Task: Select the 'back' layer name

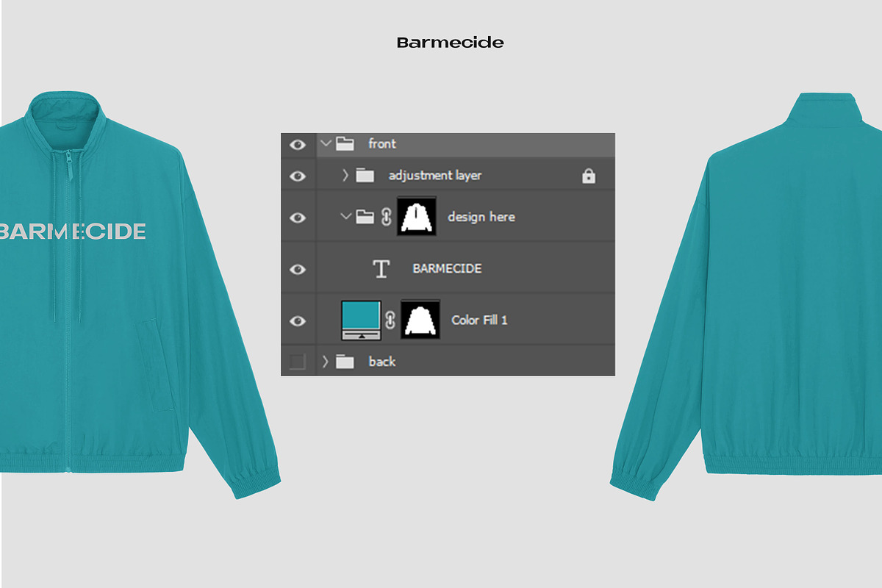Action: pyautogui.click(x=382, y=362)
